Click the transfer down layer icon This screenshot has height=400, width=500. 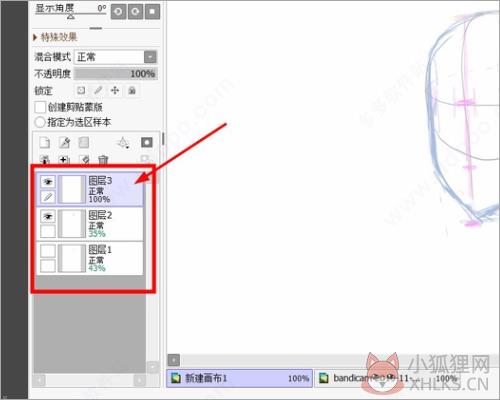45,160
